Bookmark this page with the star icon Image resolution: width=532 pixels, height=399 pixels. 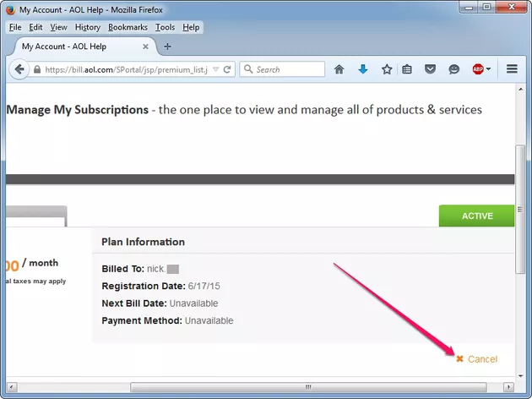(387, 69)
